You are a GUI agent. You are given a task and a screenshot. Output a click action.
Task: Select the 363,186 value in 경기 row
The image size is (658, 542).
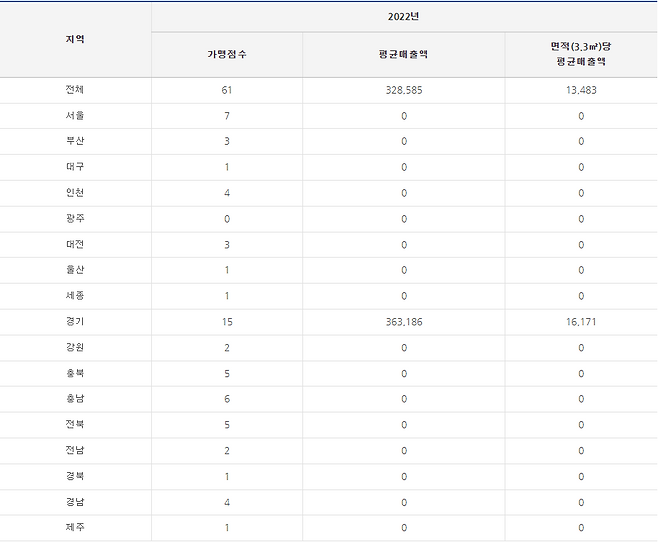[404, 322]
